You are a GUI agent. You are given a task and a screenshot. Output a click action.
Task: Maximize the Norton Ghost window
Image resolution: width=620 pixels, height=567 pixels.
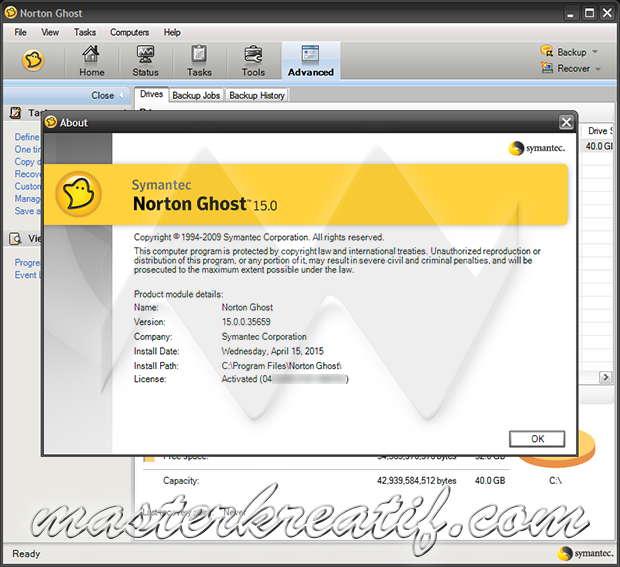pyautogui.click(x=589, y=13)
